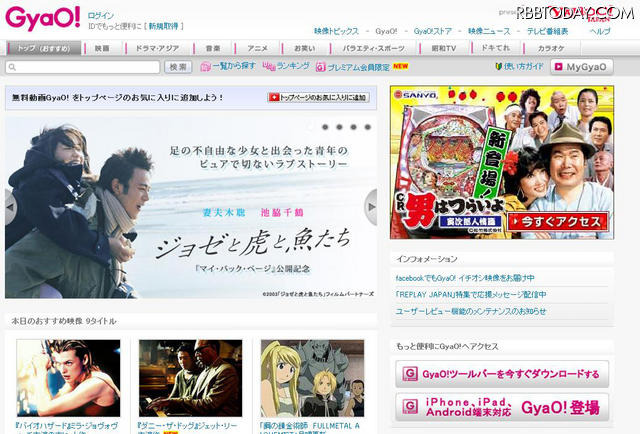Select the second carousel indicator dot
Viewport: 640px width, 434px height.
click(339, 127)
